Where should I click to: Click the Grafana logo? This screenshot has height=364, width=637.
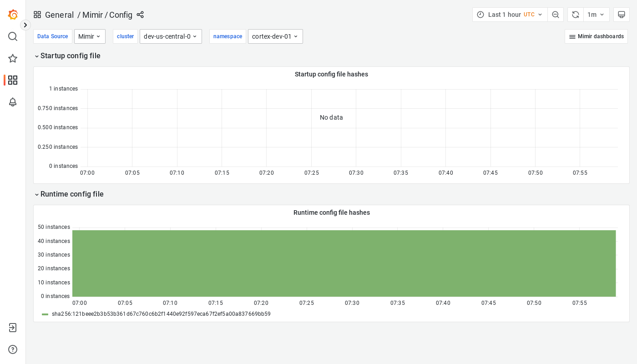[13, 14]
